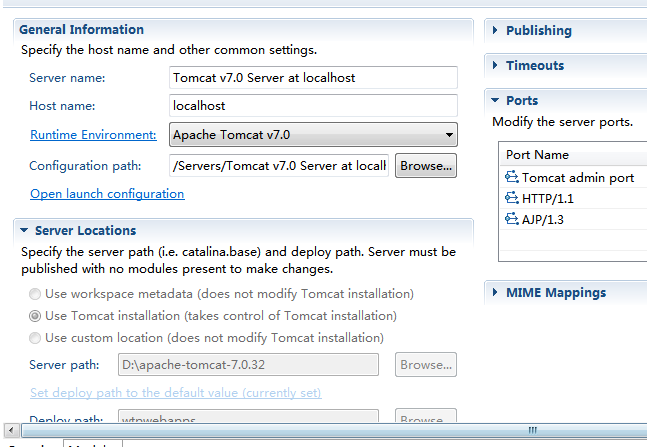Select Use custom location radio button
The image size is (647, 447).
pyautogui.click(x=35, y=338)
